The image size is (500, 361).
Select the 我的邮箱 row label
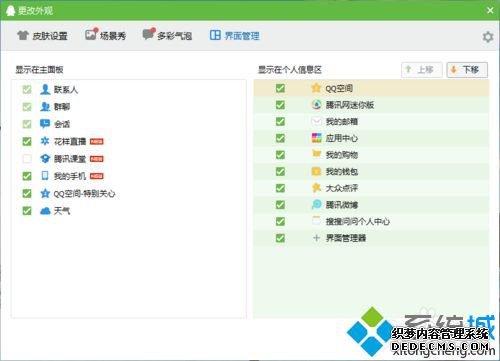tap(342, 122)
